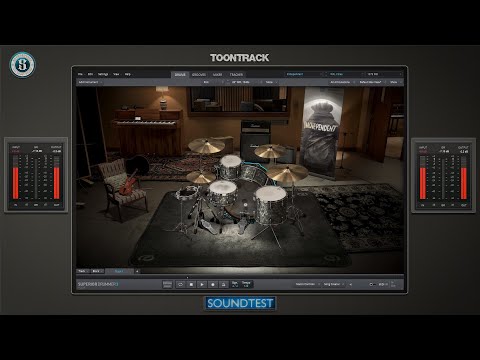Add a new track with plus button

tap(137, 271)
